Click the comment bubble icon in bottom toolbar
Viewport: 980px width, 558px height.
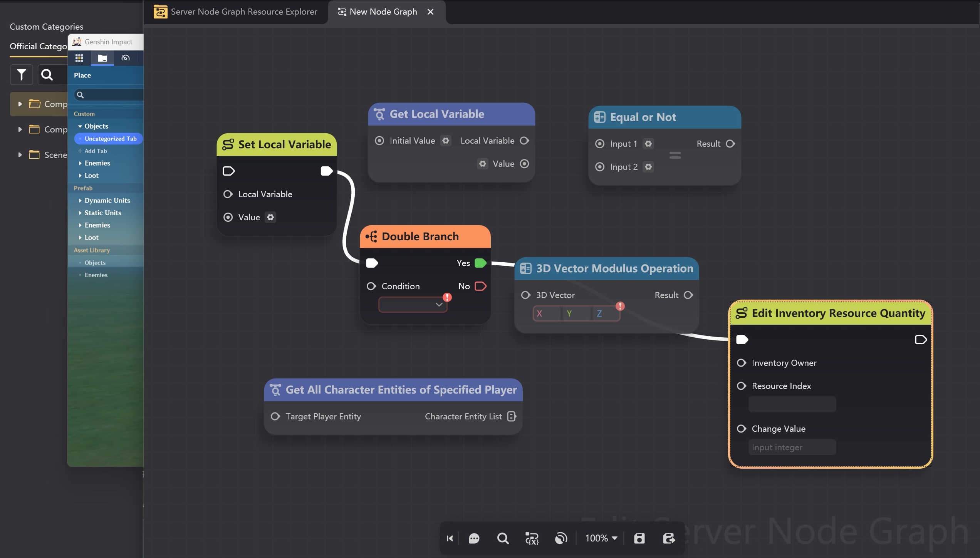point(474,538)
